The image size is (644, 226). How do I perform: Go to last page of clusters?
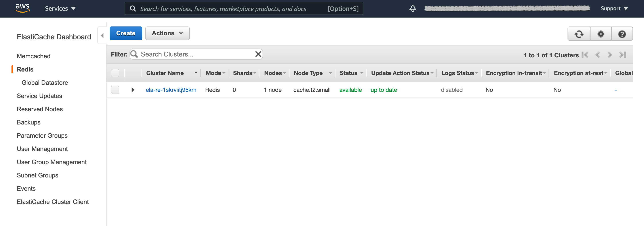623,55
